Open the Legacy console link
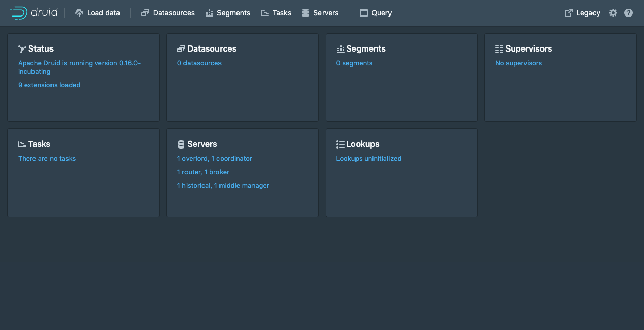 point(582,13)
